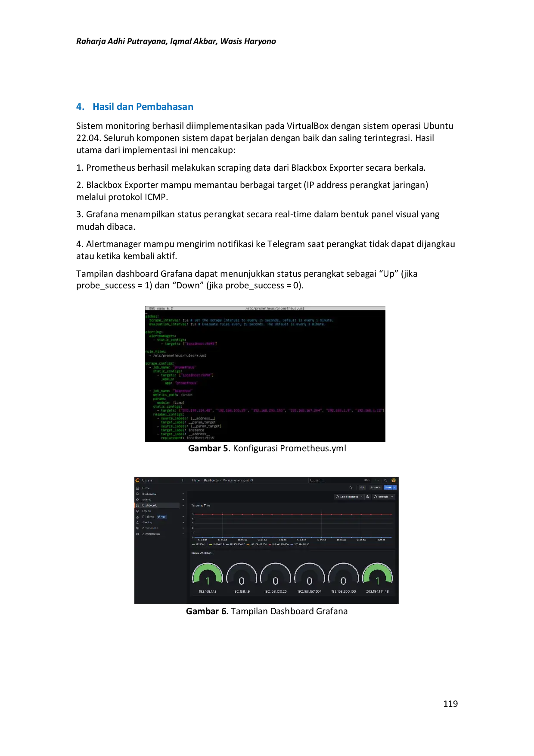Image resolution: width=534 pixels, height=756 pixels.
Task: Open Starred in the Grafana sidebar
Action: tap(146, 500)
